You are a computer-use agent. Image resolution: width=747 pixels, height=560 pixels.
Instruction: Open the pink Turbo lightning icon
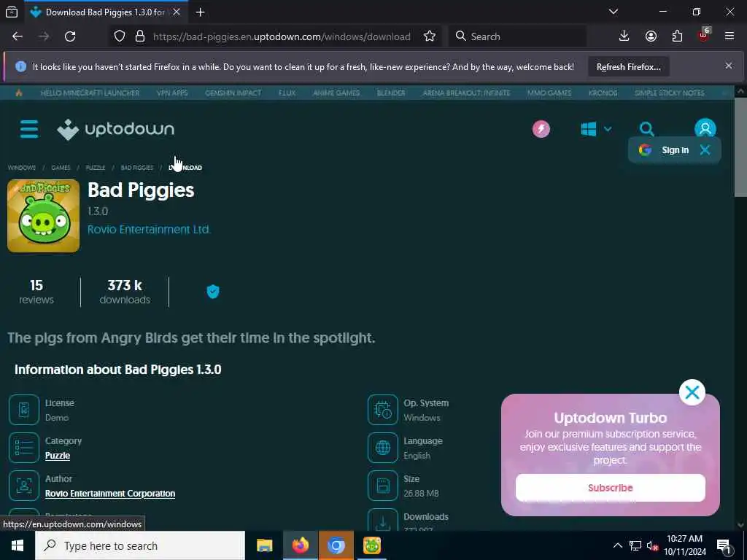[541, 129]
